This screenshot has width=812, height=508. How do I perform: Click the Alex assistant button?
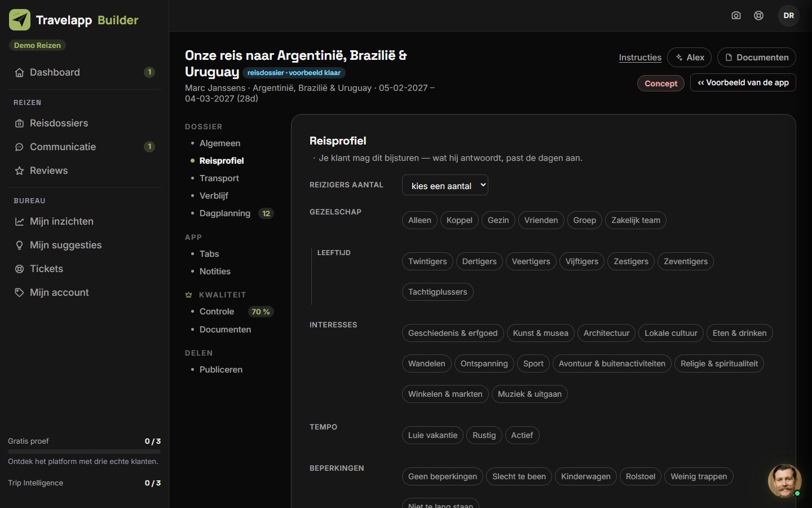(x=689, y=58)
